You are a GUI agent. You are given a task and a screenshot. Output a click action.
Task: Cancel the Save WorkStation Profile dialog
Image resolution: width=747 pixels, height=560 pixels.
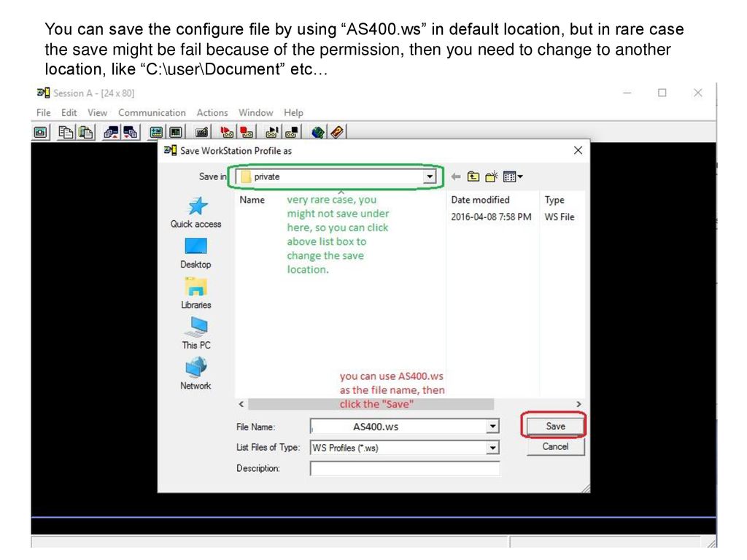(x=554, y=447)
